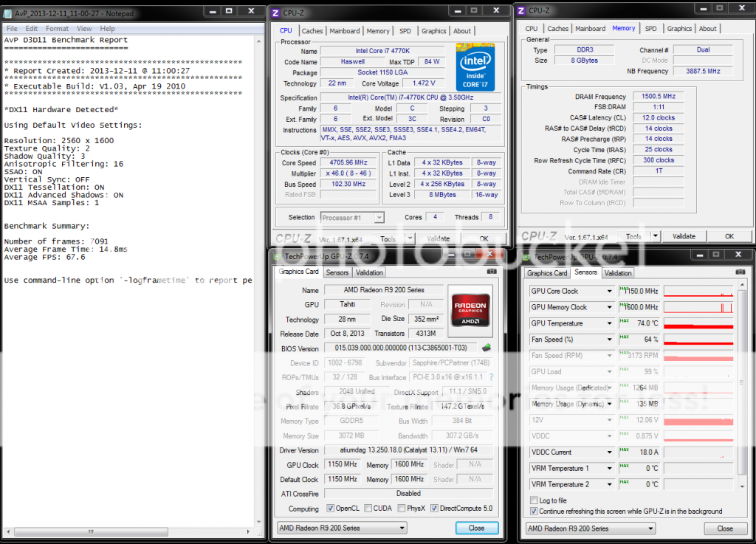Click the BIOS upload chip icon
The image size is (756, 544).
point(487,348)
